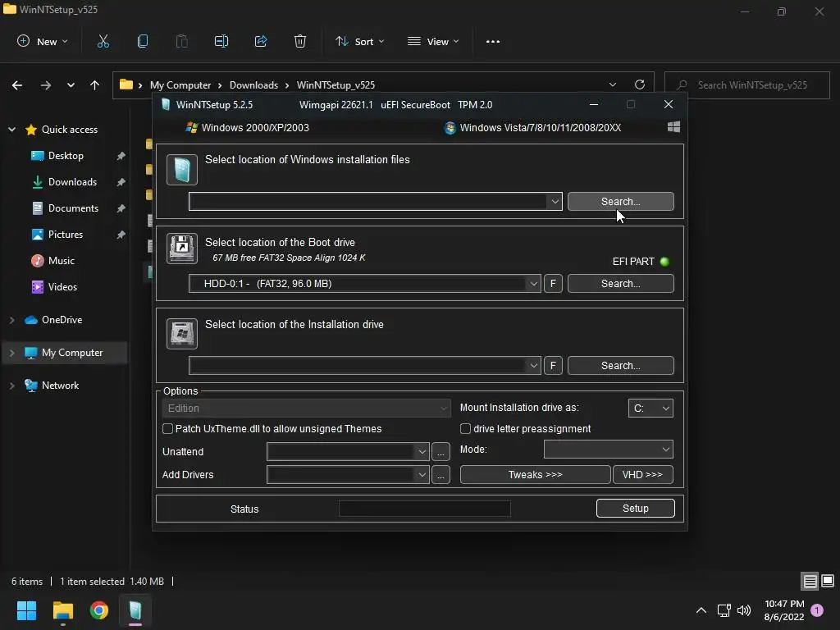Image resolution: width=840 pixels, height=630 pixels.
Task: Show hidden system tray icons
Action: (701, 610)
